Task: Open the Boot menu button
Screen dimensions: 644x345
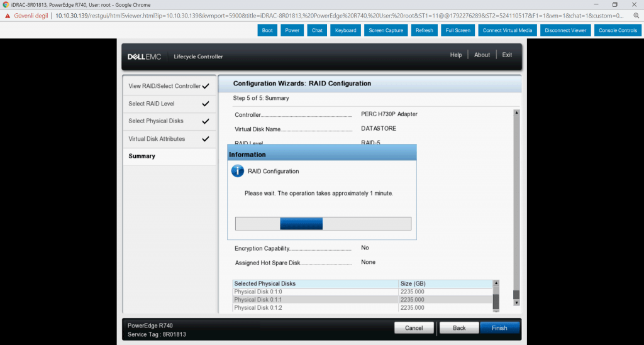Action: point(267,30)
